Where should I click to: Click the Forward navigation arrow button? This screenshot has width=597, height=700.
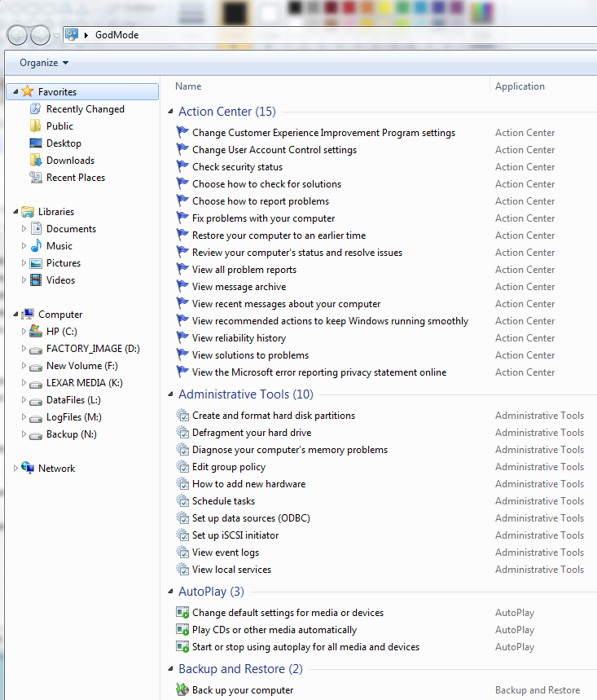pyautogui.click(x=40, y=35)
